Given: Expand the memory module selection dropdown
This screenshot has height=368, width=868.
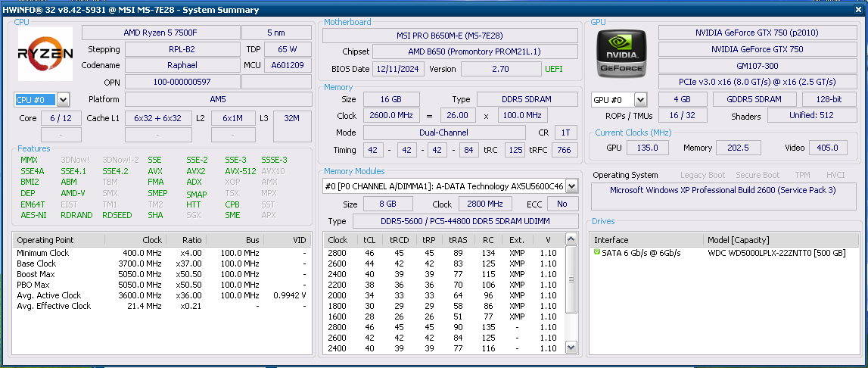Looking at the screenshot, I should (572, 186).
